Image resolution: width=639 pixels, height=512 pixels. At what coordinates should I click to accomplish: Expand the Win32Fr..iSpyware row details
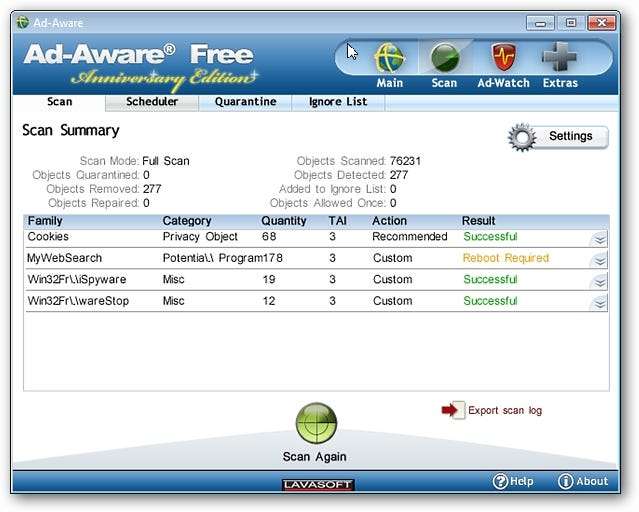tap(599, 282)
